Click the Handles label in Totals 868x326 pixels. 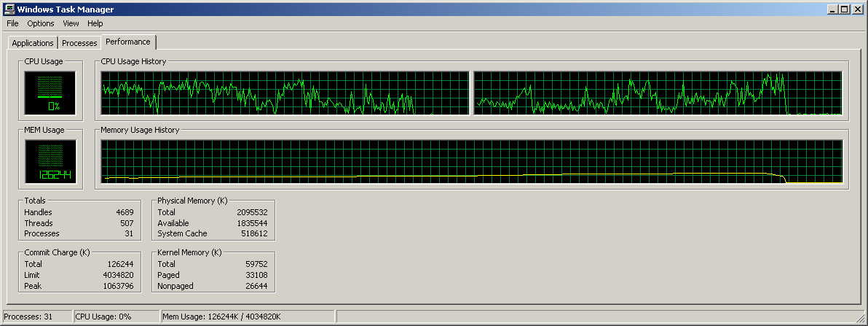tap(38, 212)
